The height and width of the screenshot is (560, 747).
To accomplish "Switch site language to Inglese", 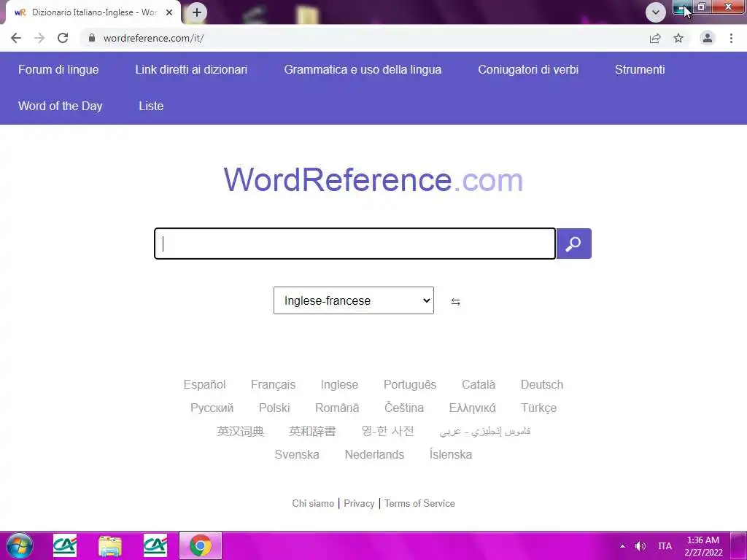I will [x=339, y=384].
